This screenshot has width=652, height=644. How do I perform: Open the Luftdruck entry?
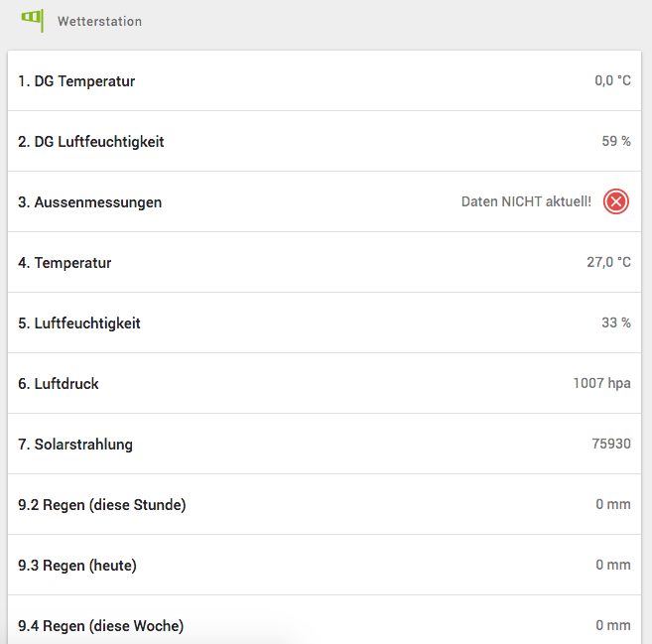(59, 384)
